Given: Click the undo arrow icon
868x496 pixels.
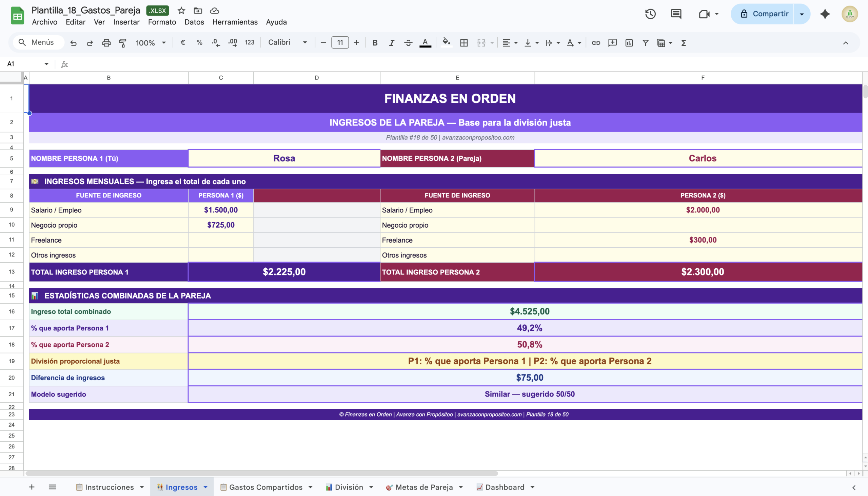Looking at the screenshot, I should pos(73,43).
